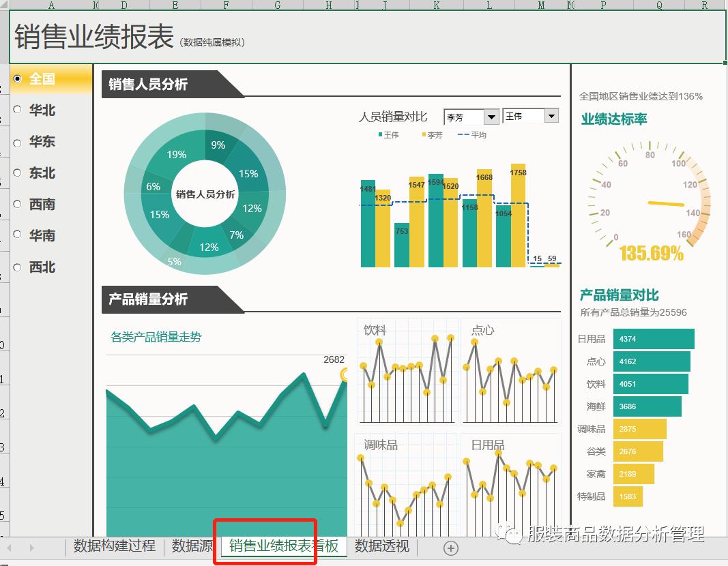Click the 业绩达标率 heading text
Image resolution: width=728 pixels, height=566 pixels.
[x=613, y=118]
